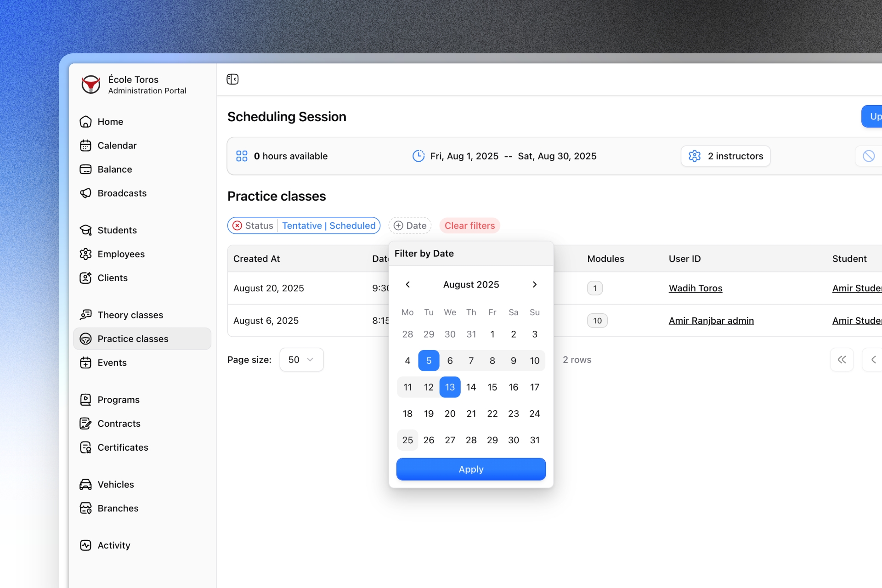
Task: Toggle the sidebar panel icon
Action: click(232, 79)
